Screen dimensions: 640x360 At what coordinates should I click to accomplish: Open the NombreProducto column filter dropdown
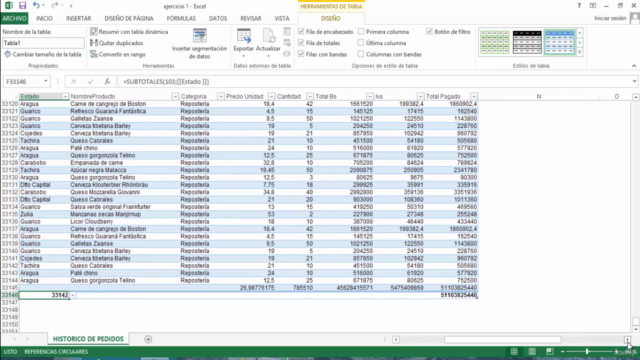click(175, 97)
